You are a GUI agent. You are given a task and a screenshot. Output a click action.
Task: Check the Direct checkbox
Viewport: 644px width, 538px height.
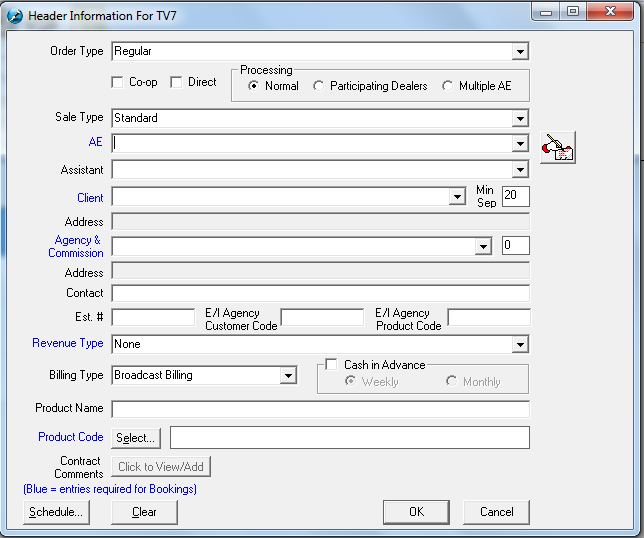[x=176, y=82]
